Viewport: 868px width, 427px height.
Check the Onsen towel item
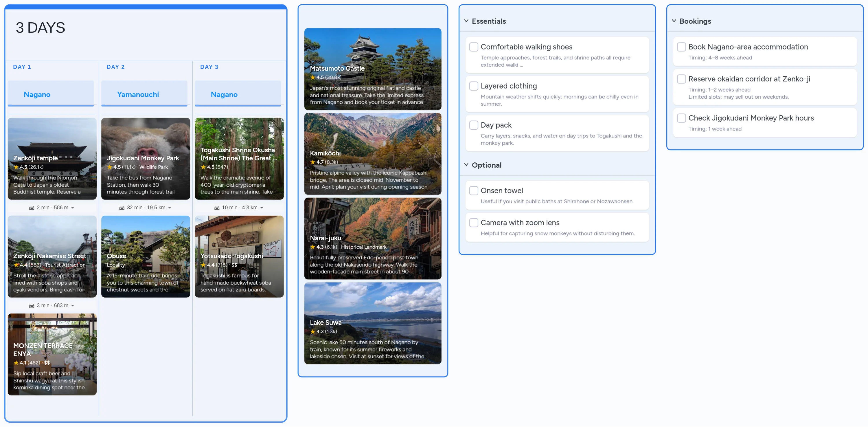point(474,190)
